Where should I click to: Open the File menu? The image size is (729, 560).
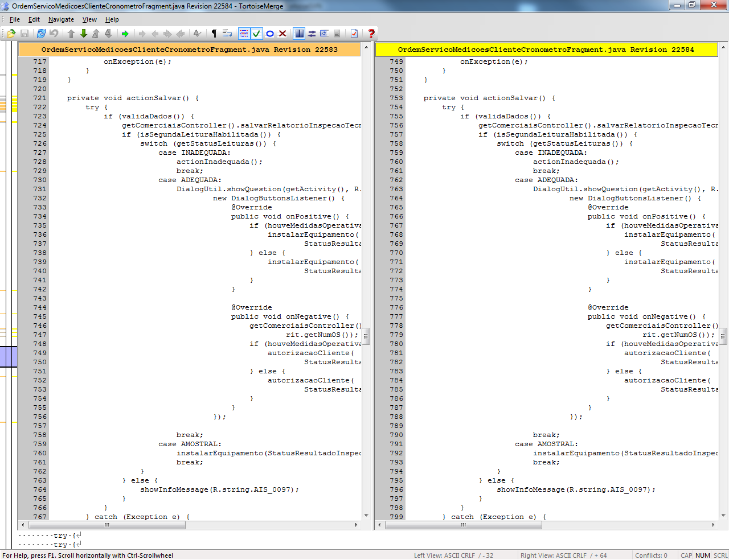(15, 19)
